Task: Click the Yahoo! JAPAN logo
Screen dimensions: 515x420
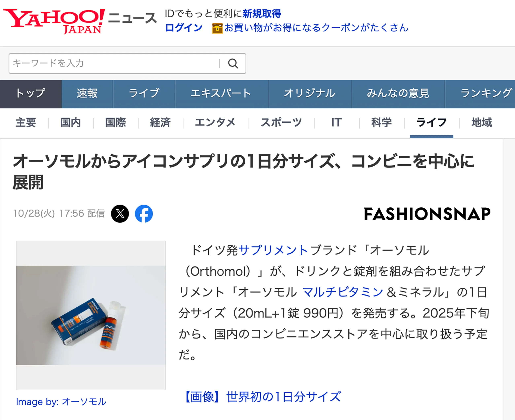Action: [x=54, y=21]
